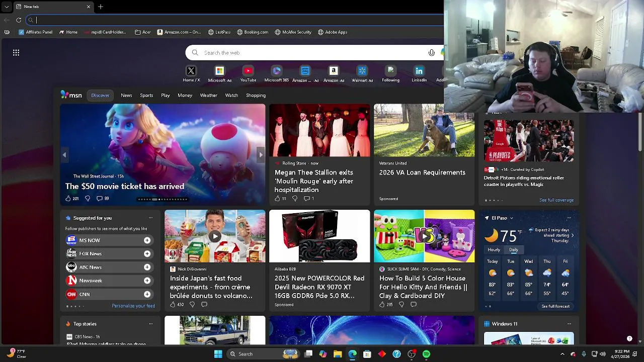Open the Booking.com bookmark
The width and height of the screenshot is (644, 362).
(x=253, y=32)
